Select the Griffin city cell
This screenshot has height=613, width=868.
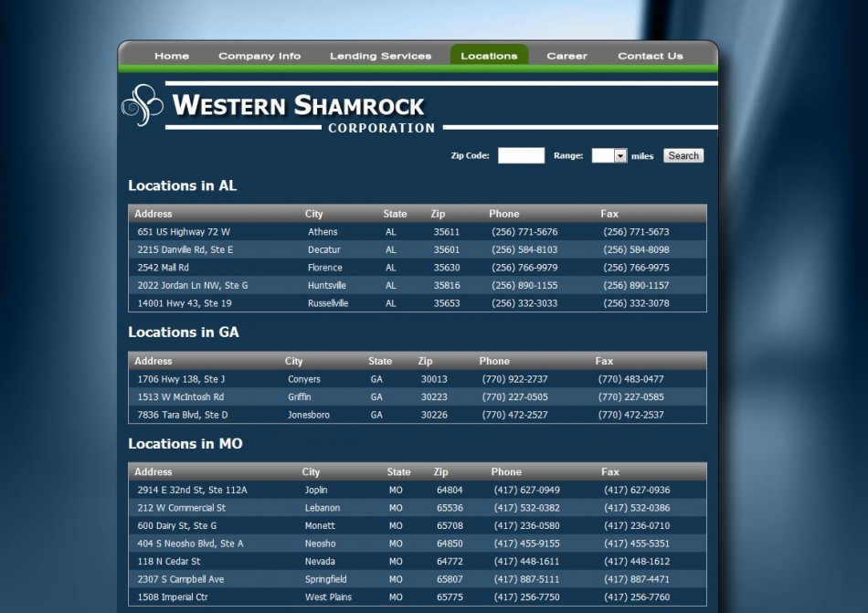(x=299, y=396)
